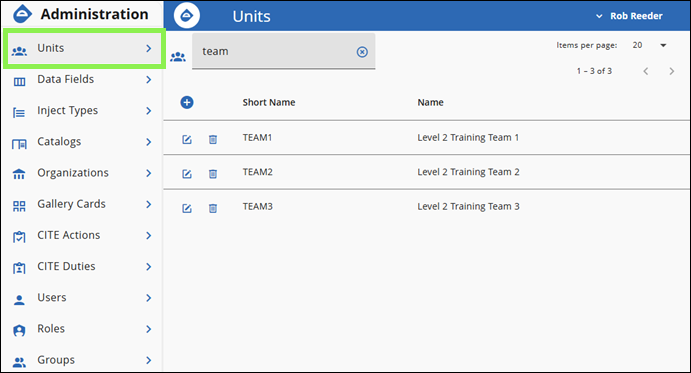The image size is (691, 373).
Task: Open the Catalogs menu item
Action: click(82, 142)
